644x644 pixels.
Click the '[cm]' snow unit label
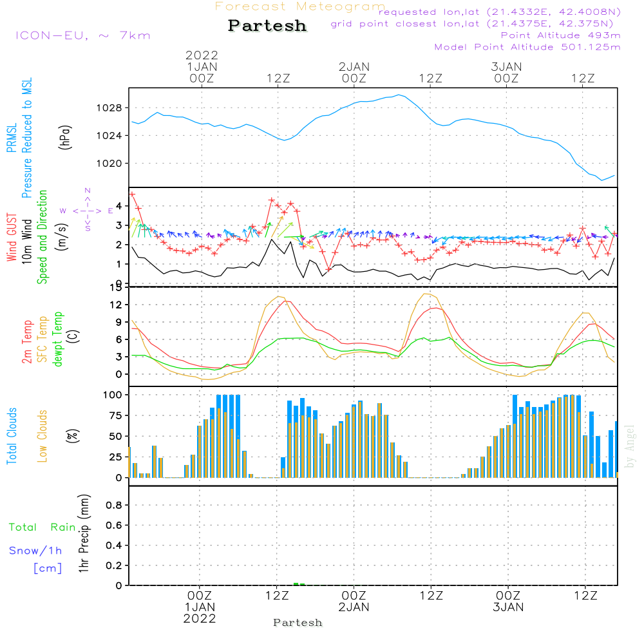[48, 569]
